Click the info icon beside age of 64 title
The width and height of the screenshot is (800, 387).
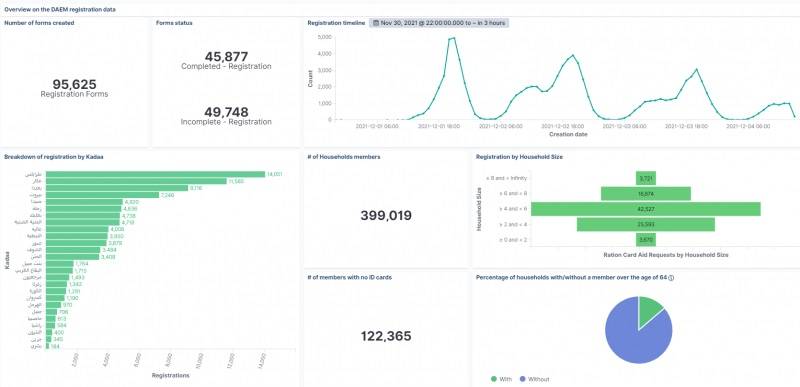click(x=671, y=278)
